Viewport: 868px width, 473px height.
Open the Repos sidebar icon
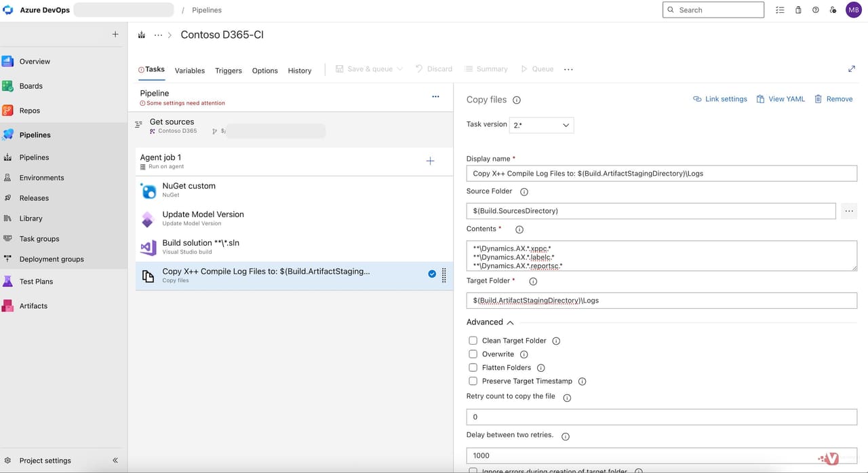8,111
